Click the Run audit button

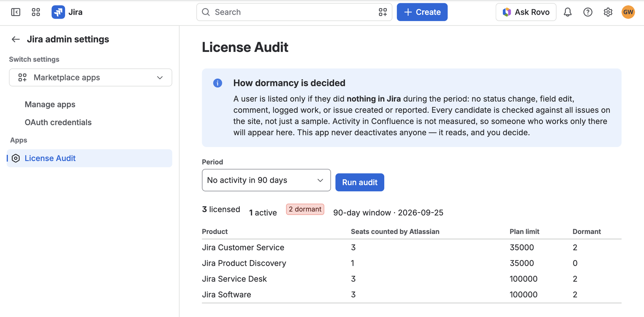(x=360, y=182)
